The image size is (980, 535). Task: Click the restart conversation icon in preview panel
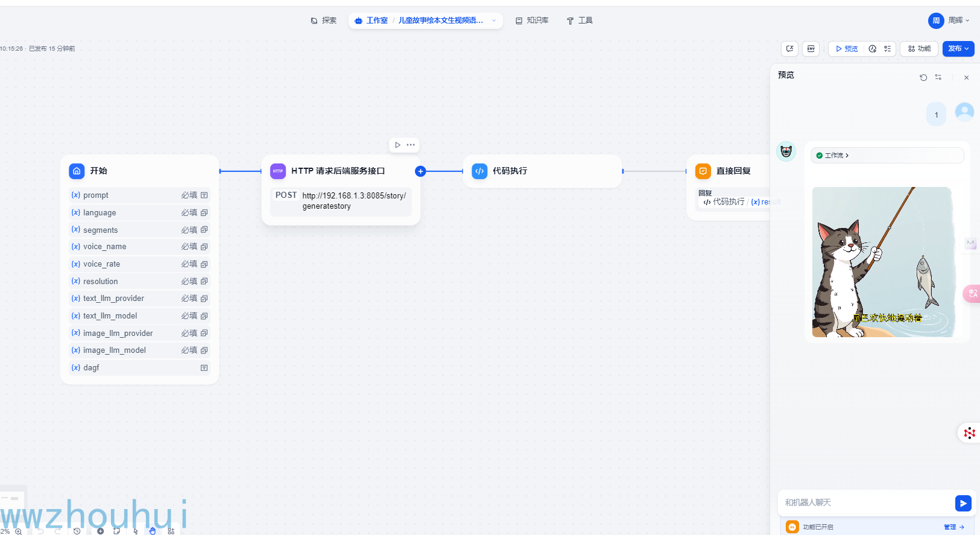[923, 77]
